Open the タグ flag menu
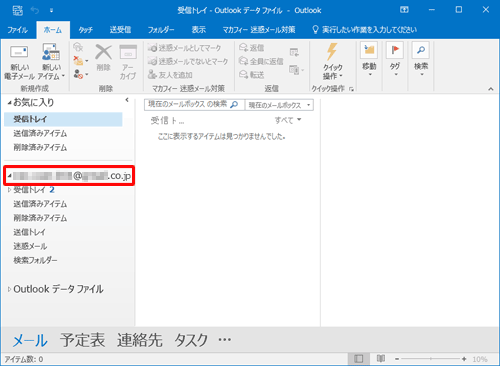The width and height of the screenshot is (500, 366). point(395,59)
